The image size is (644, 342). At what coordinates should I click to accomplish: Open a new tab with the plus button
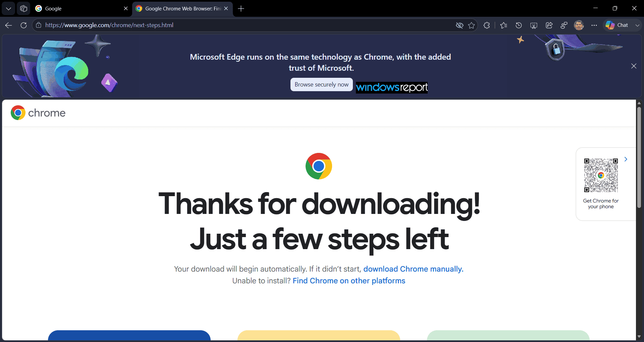[241, 8]
